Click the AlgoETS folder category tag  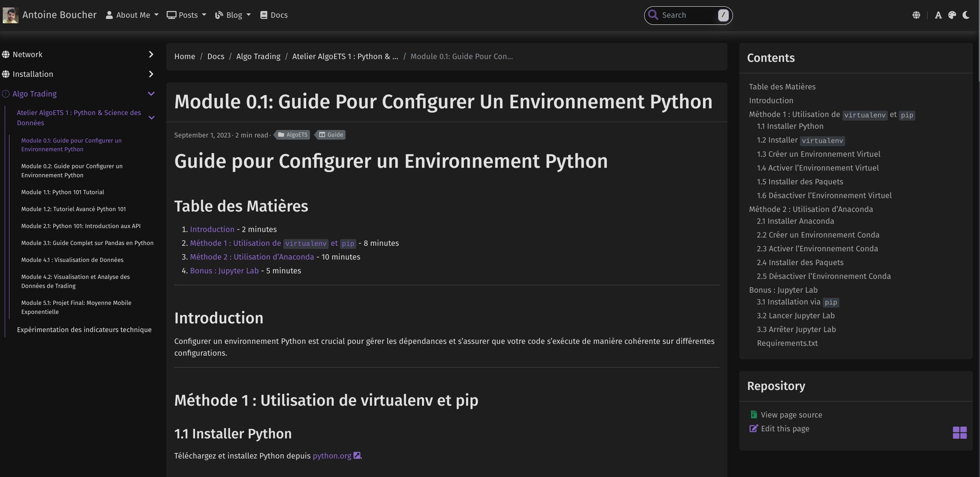pos(292,135)
